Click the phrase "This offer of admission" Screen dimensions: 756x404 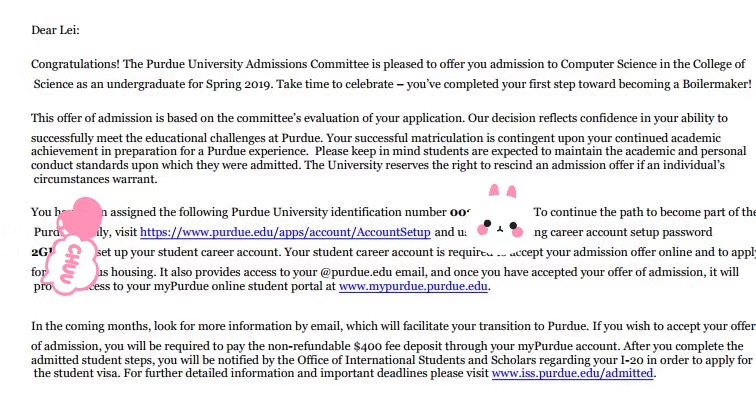(x=99, y=118)
